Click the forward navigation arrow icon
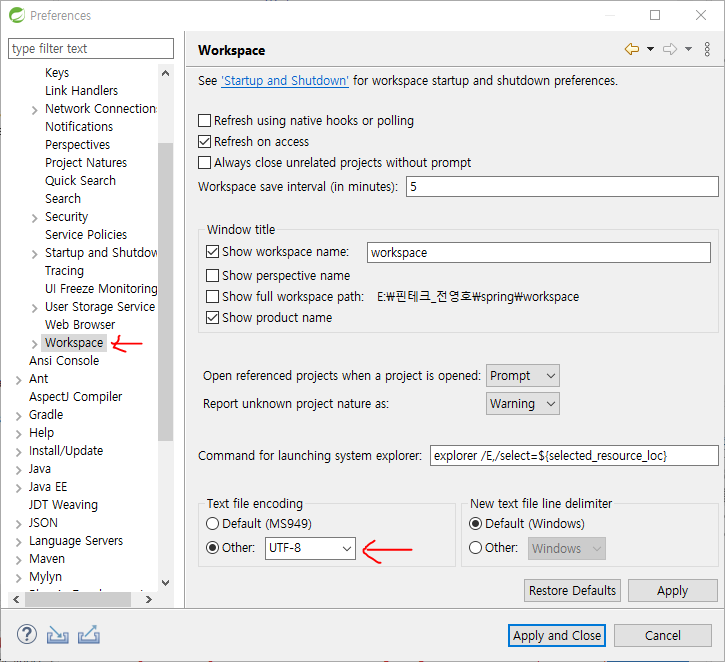Viewport: 725px width, 662px height. click(670, 49)
